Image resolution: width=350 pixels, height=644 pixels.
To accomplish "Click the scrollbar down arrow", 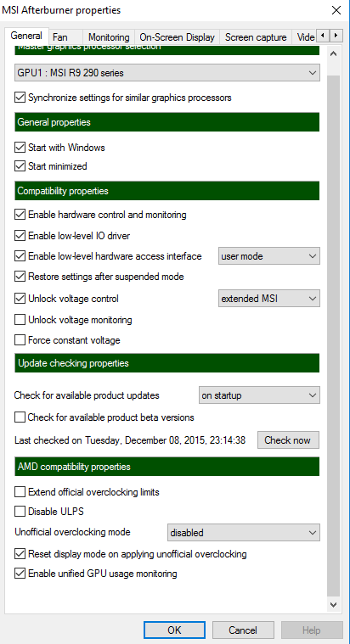I will [x=334, y=605].
